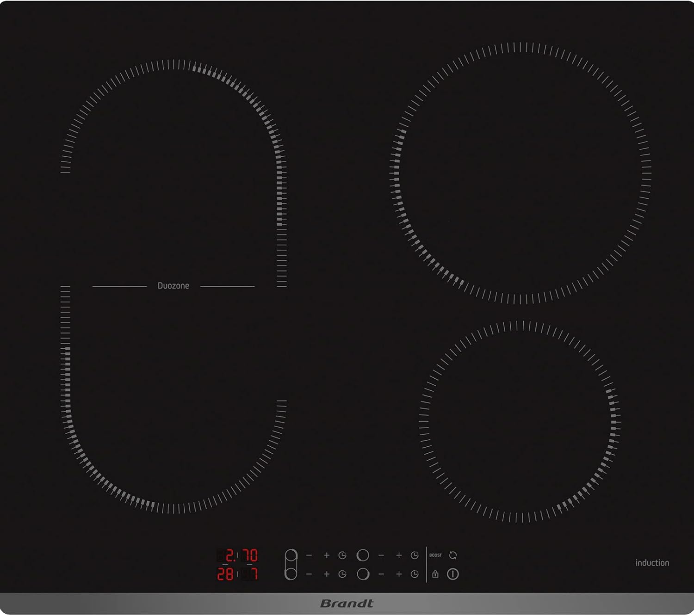Tap the elapsed-time indicator icon beside Boost
Viewport: 694px width, 616px height.
click(x=453, y=555)
